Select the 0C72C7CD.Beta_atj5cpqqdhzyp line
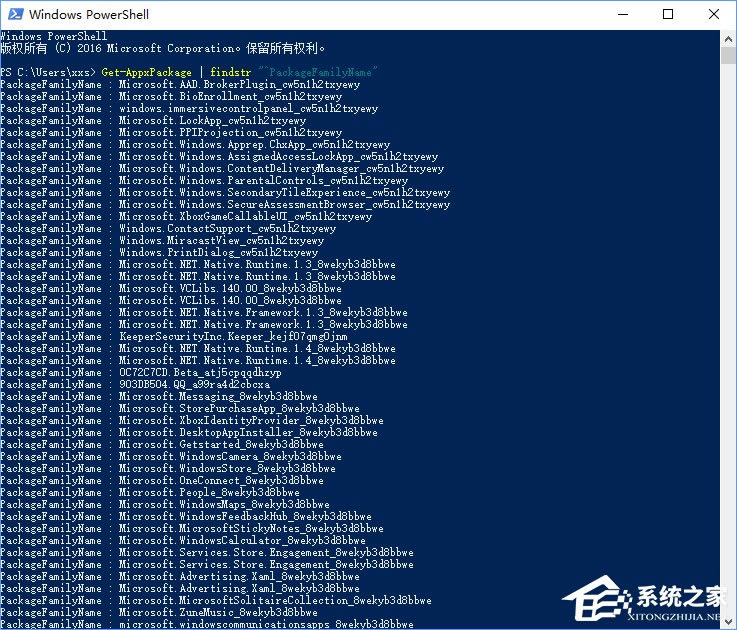This screenshot has width=737, height=630. click(x=141, y=372)
